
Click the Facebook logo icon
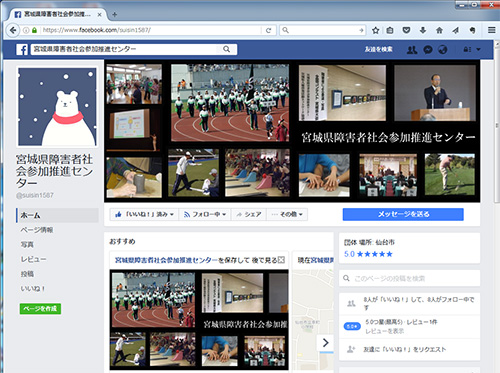point(22,50)
